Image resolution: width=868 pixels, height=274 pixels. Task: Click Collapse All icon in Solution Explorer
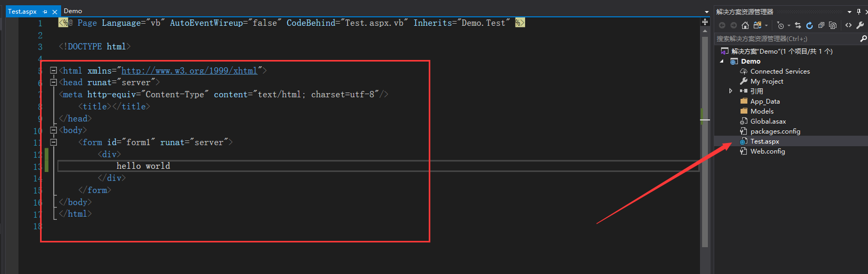(x=821, y=25)
